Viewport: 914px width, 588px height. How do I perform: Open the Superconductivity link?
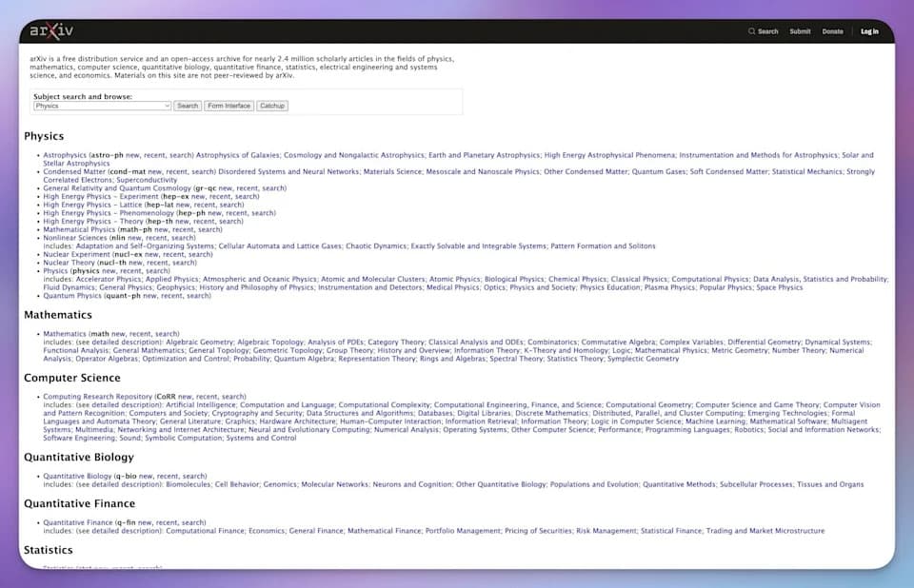147,180
